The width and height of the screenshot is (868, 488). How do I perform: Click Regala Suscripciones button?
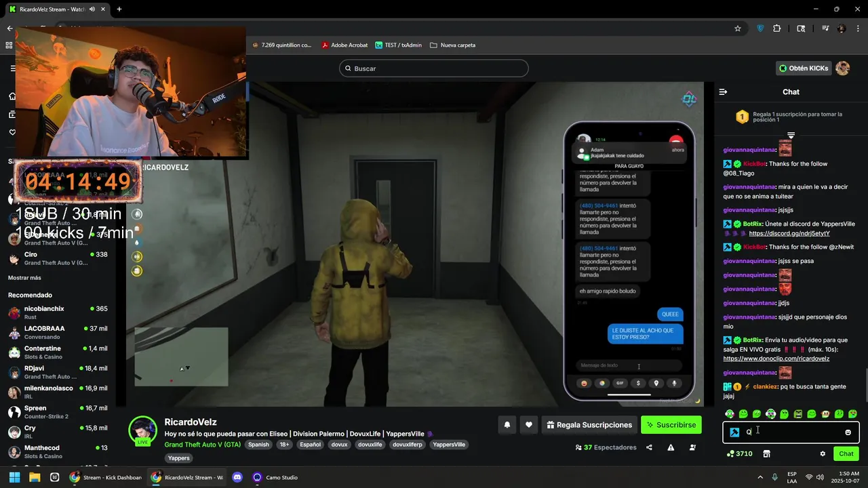tap(589, 425)
